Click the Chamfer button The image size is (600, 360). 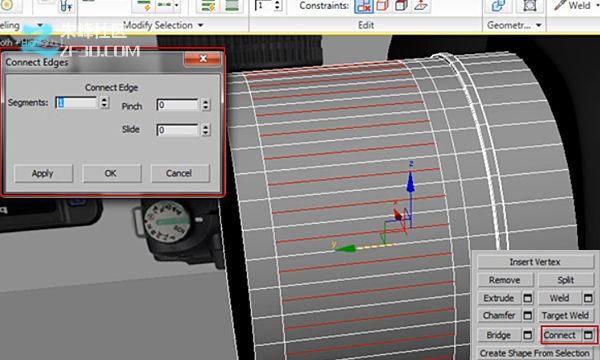coord(499,315)
